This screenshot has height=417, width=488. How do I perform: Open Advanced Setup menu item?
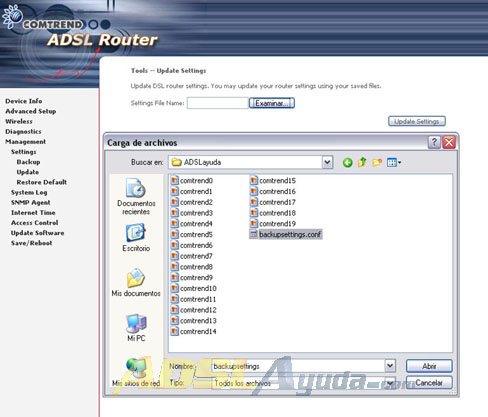[31, 111]
